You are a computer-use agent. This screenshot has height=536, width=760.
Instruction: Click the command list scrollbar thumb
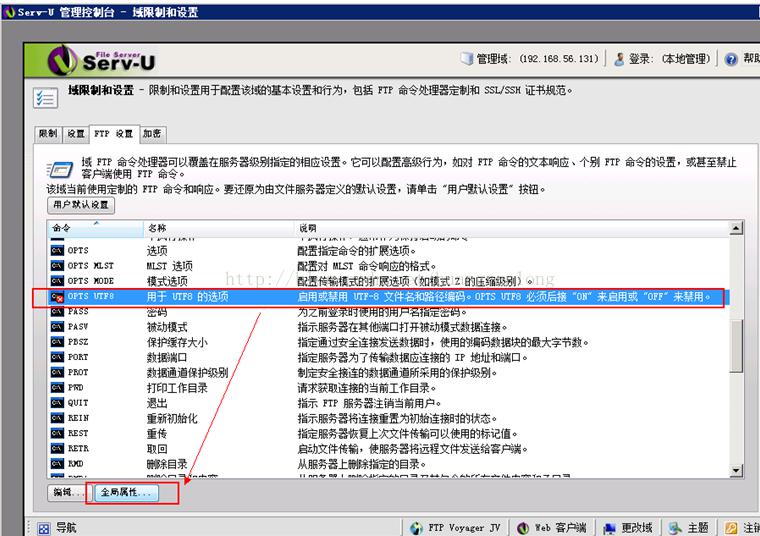pos(736,347)
